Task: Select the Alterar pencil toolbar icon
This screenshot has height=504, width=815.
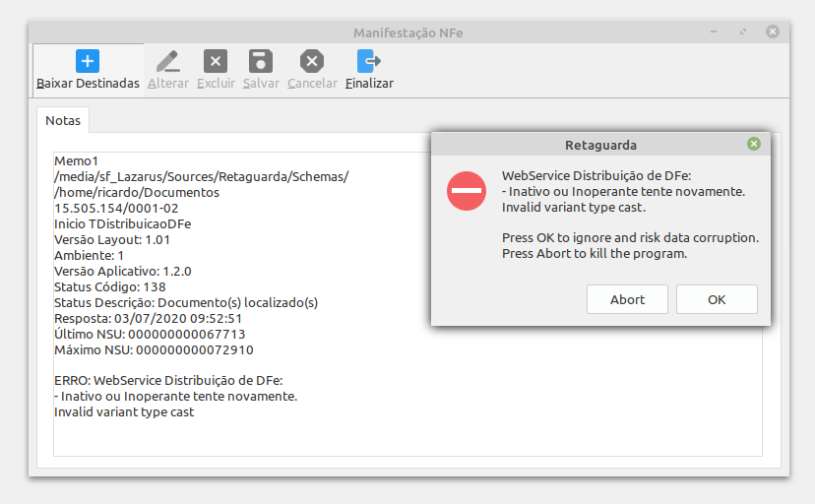Action: [x=168, y=61]
